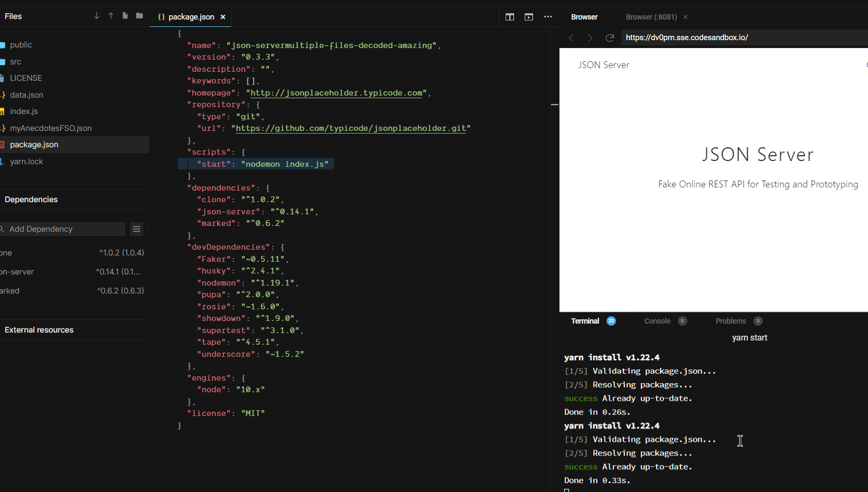Close the package.json editor tab
Screen dimensions: 868x492
tap(223, 17)
